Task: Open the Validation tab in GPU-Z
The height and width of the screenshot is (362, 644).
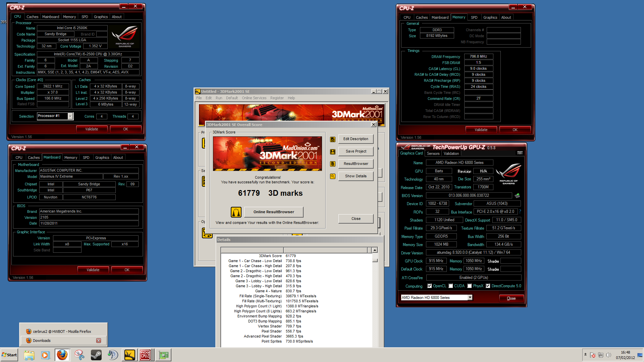Action: [x=451, y=154]
